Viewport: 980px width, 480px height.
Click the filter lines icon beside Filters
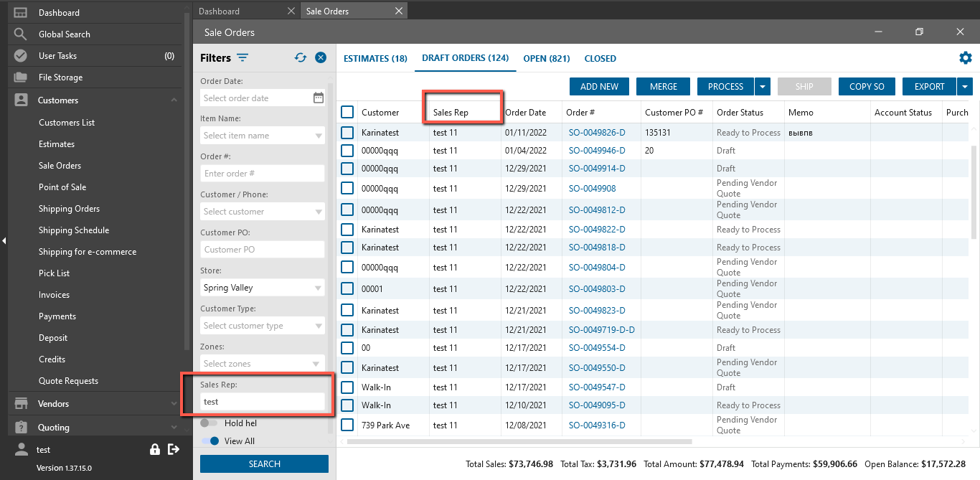pos(243,58)
